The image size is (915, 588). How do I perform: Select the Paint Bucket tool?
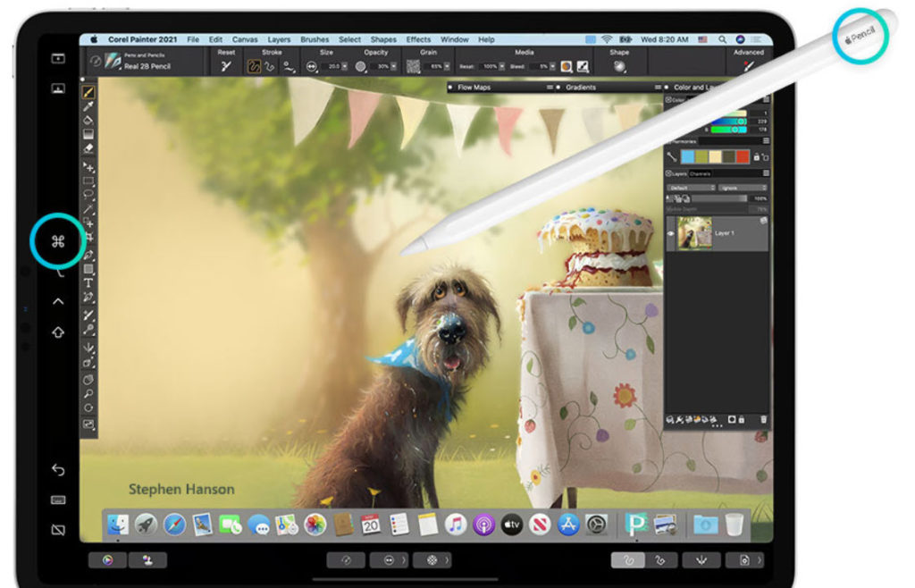[x=88, y=120]
